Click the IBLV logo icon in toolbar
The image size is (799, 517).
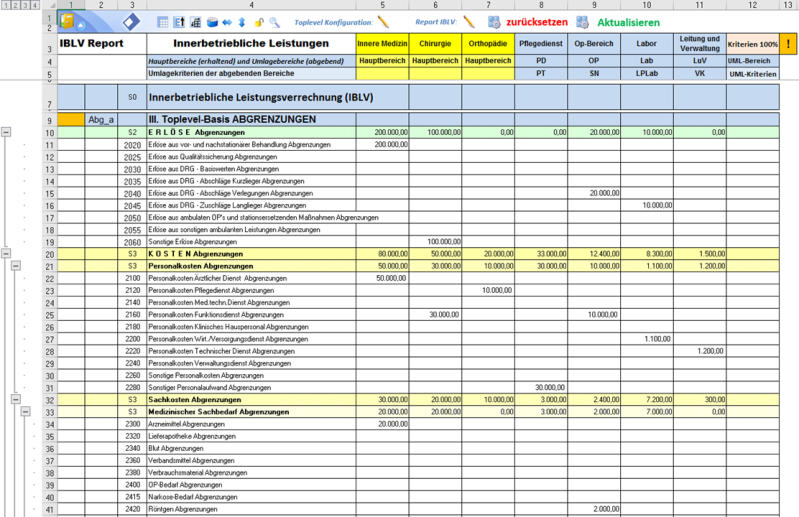pos(67,20)
